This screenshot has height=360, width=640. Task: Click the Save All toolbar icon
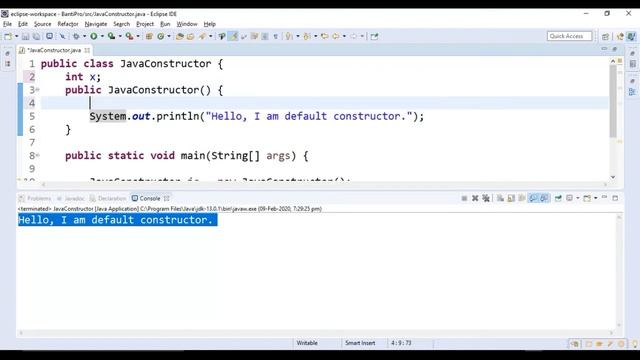(36, 36)
